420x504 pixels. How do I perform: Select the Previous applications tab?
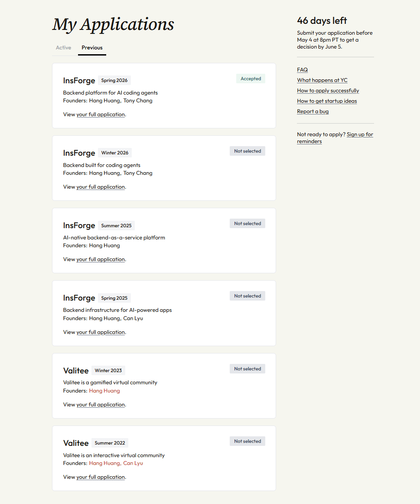pos(92,48)
